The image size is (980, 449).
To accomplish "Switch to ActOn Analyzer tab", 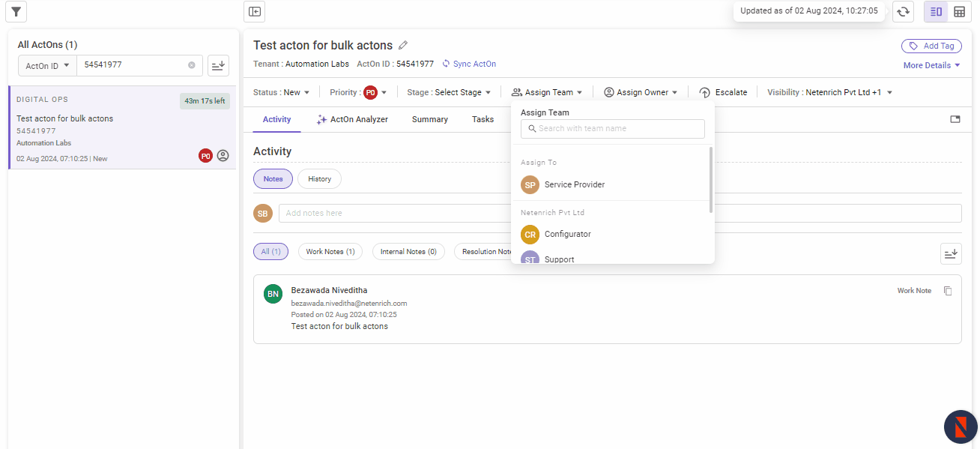I will pos(352,119).
